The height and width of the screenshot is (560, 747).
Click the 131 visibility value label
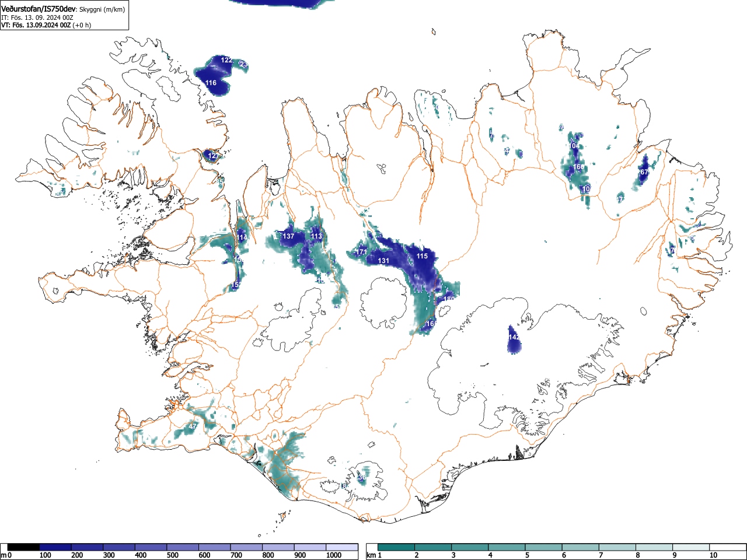(x=383, y=261)
